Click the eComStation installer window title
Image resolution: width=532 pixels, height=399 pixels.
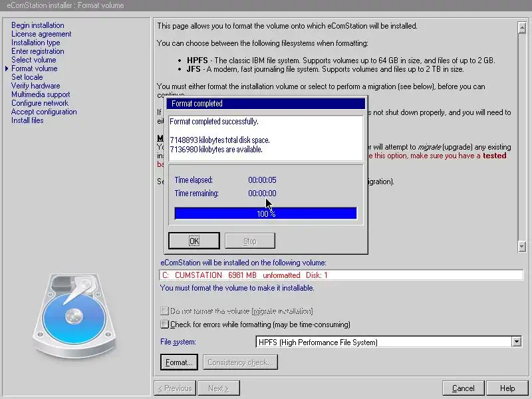(65, 5)
